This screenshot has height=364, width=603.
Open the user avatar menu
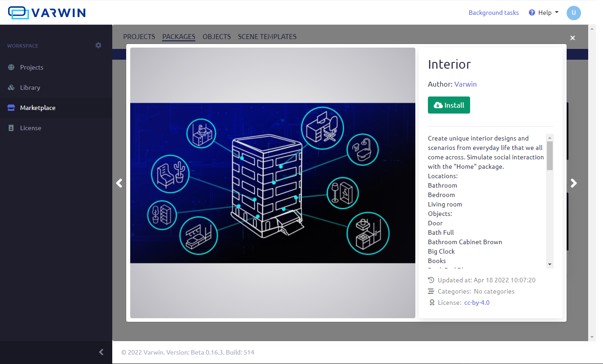tap(573, 13)
